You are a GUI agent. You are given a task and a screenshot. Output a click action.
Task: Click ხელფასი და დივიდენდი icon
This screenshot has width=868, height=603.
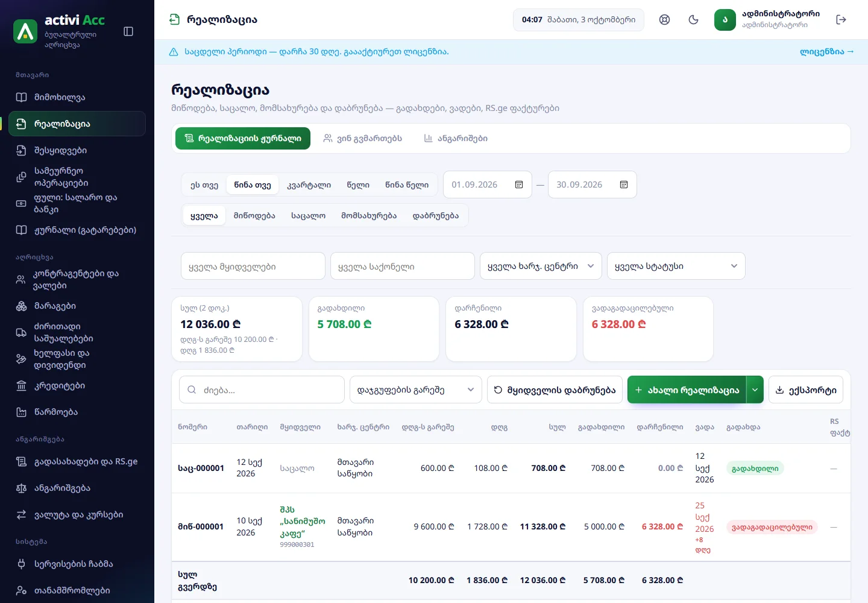[x=21, y=359]
